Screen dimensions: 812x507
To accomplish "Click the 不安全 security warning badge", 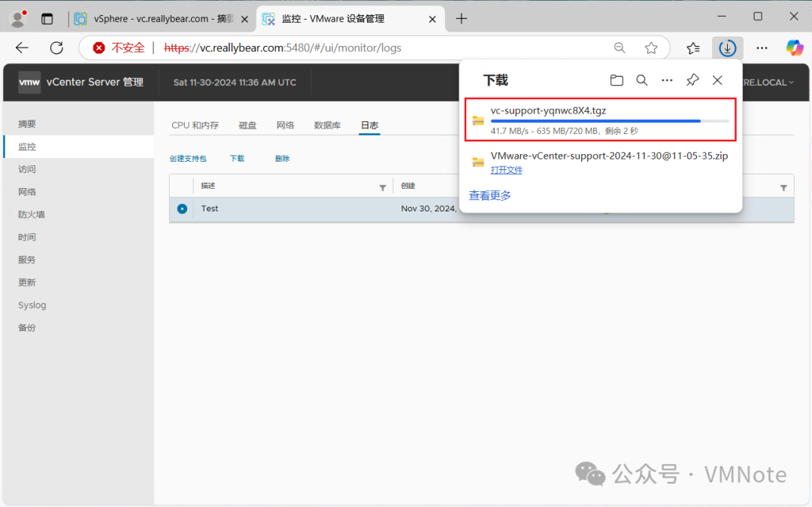I will [119, 48].
